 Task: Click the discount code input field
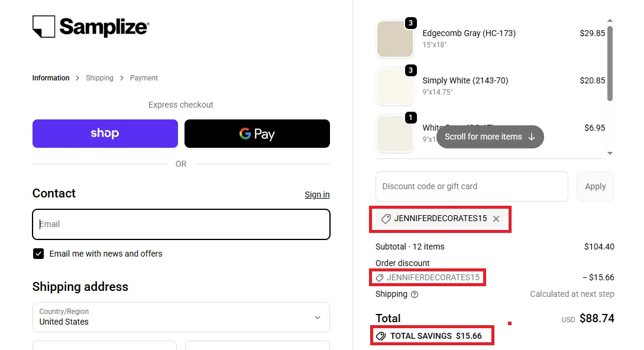click(x=471, y=186)
